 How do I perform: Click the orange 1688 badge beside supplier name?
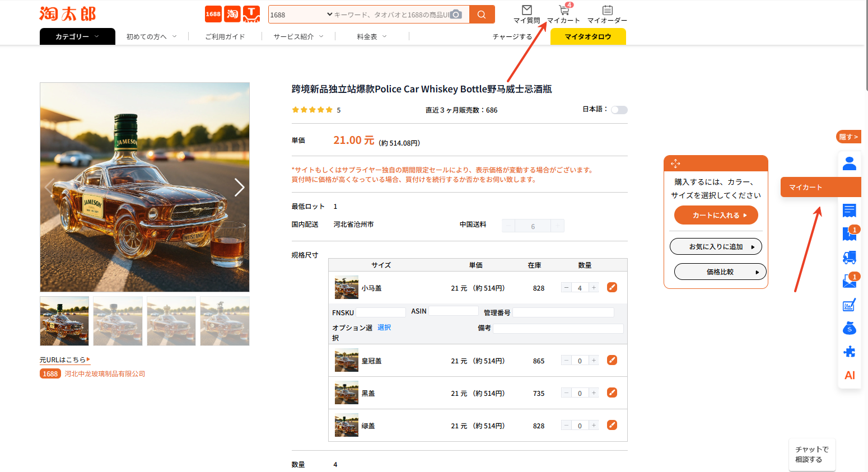50,374
